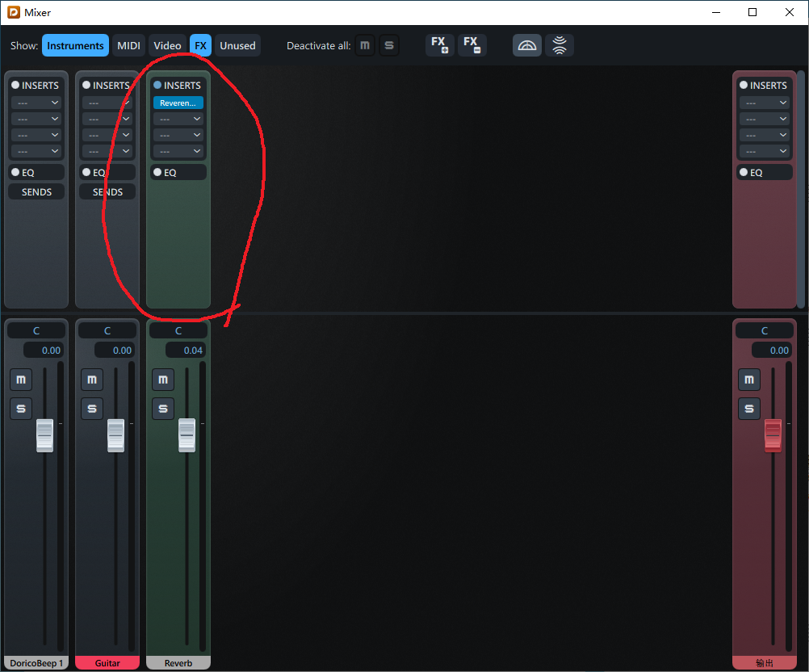Show Unused channels

(x=237, y=45)
